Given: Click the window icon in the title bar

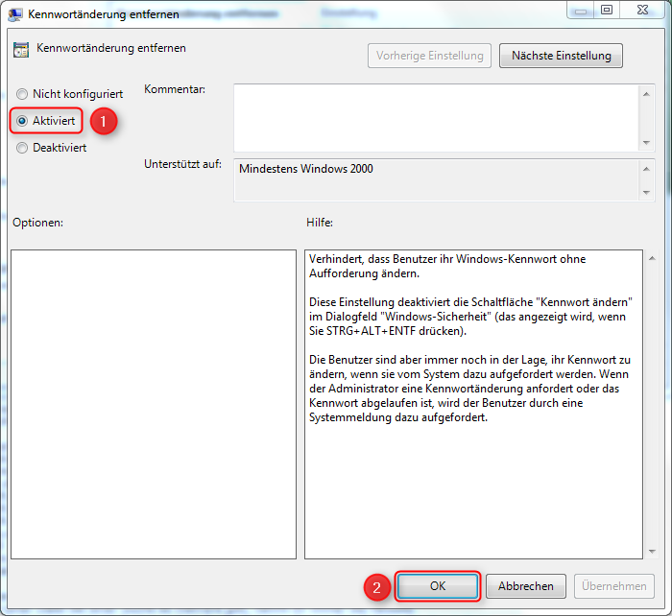Looking at the screenshot, I should (14, 13).
